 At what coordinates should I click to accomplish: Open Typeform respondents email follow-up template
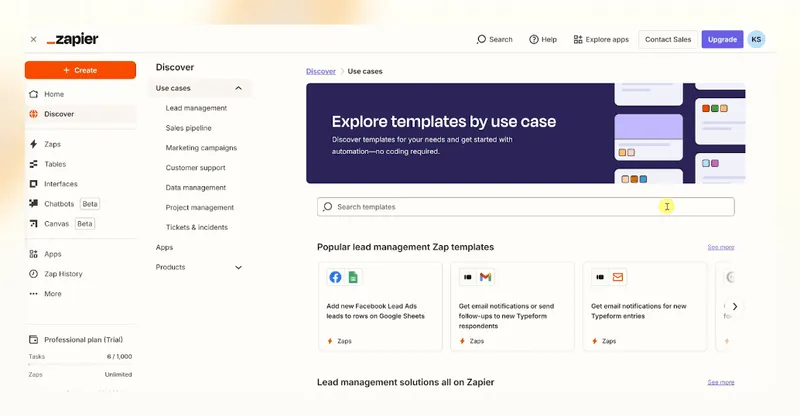coord(512,306)
